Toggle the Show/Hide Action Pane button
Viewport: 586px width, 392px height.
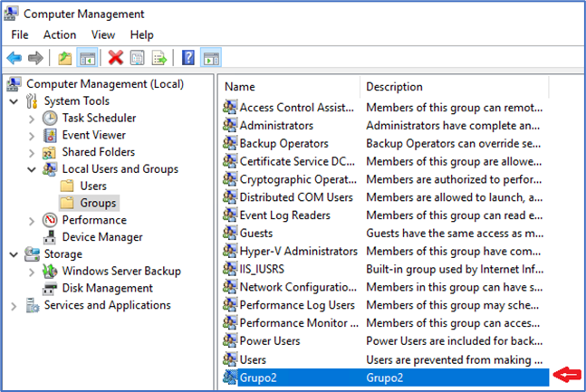pyautogui.click(x=211, y=58)
